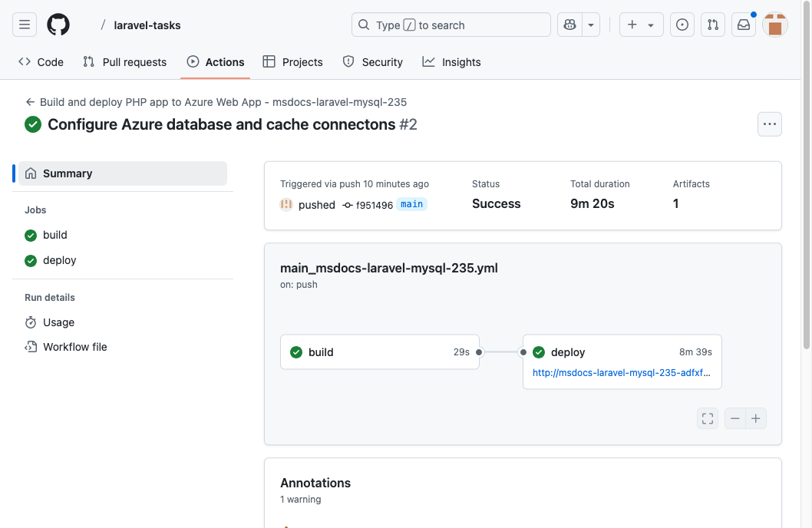Open your notifications inbox
Screen dimensions: 812x528
(743, 24)
